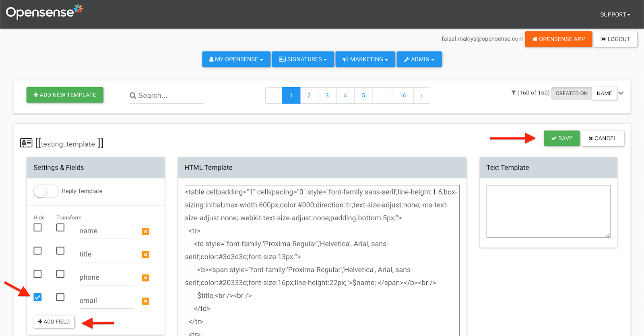Edit the phone field label
Image resolution: width=644 pixels, height=336 pixels.
point(107,277)
